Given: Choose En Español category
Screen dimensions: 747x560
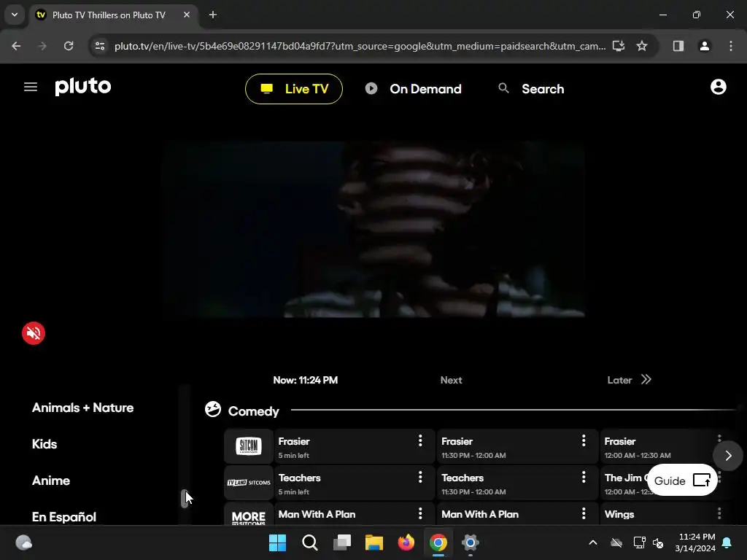Looking at the screenshot, I should point(64,517).
